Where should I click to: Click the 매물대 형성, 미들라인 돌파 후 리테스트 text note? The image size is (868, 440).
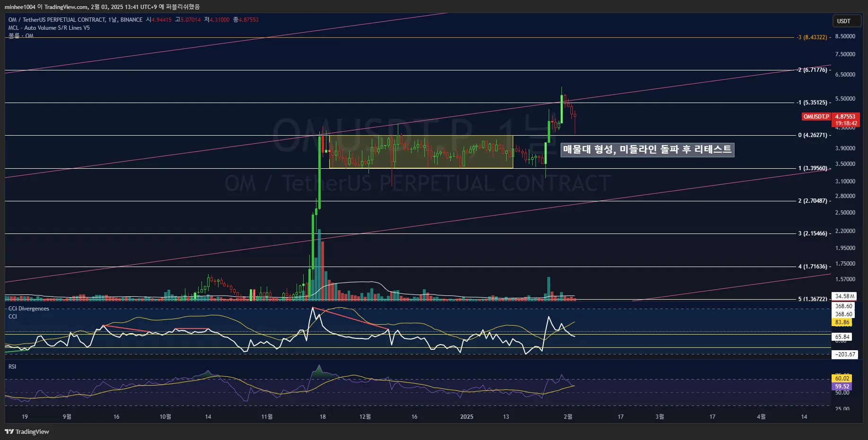pos(647,149)
